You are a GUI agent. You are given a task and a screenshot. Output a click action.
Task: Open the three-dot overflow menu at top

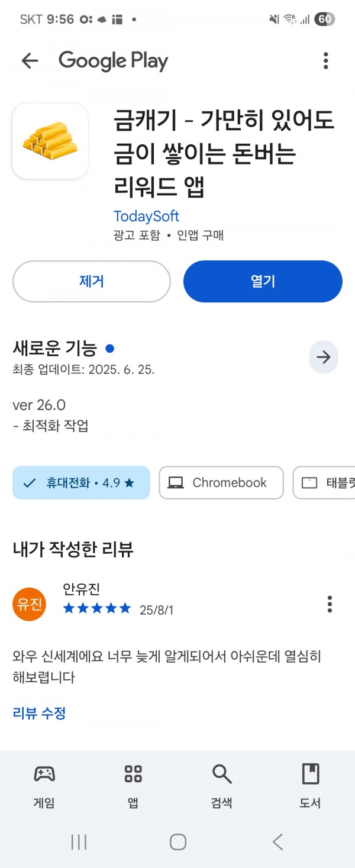pos(325,60)
